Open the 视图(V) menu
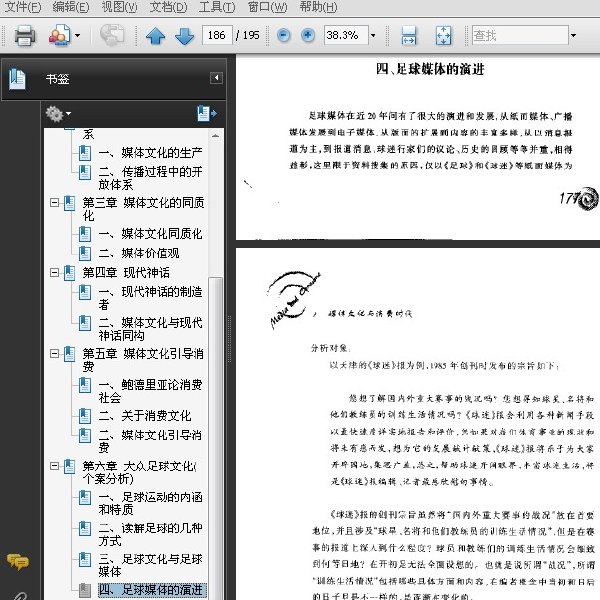The height and width of the screenshot is (600, 600). [119, 7]
